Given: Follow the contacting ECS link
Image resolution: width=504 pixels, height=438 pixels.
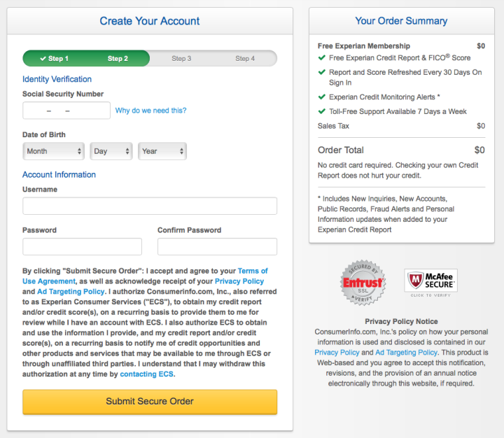Looking at the screenshot, I should tap(146, 374).
